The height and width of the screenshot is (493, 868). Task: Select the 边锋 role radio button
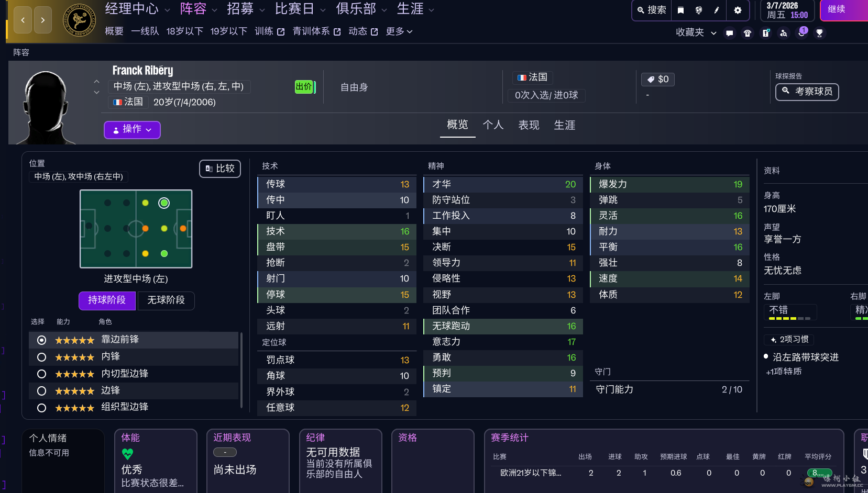click(x=42, y=391)
